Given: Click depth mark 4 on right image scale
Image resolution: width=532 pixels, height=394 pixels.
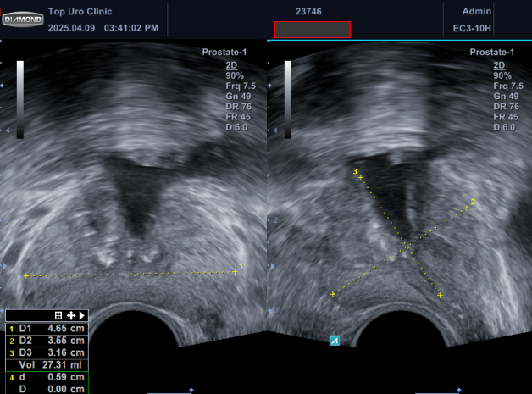Looking at the screenshot, I should [275, 130].
